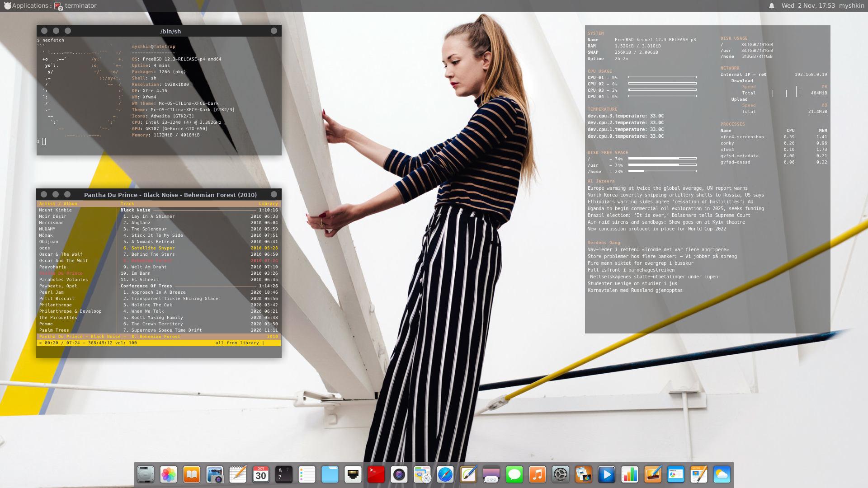
Task: Click the Al Jazeera headline about Europe warming
Action: [667, 188]
